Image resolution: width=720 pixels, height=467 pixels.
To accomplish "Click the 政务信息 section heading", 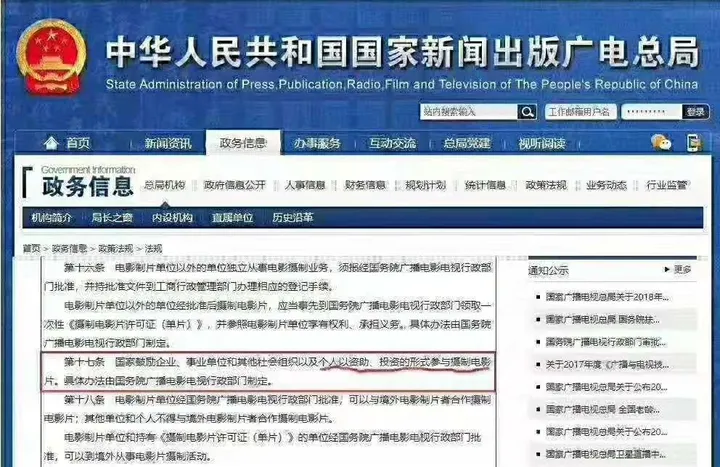I will 87,186.
